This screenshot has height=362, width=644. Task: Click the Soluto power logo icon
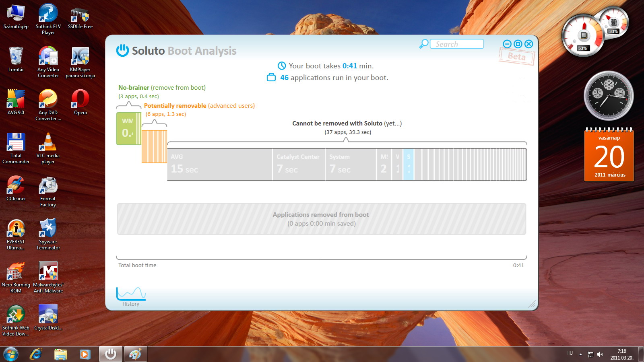coord(122,50)
